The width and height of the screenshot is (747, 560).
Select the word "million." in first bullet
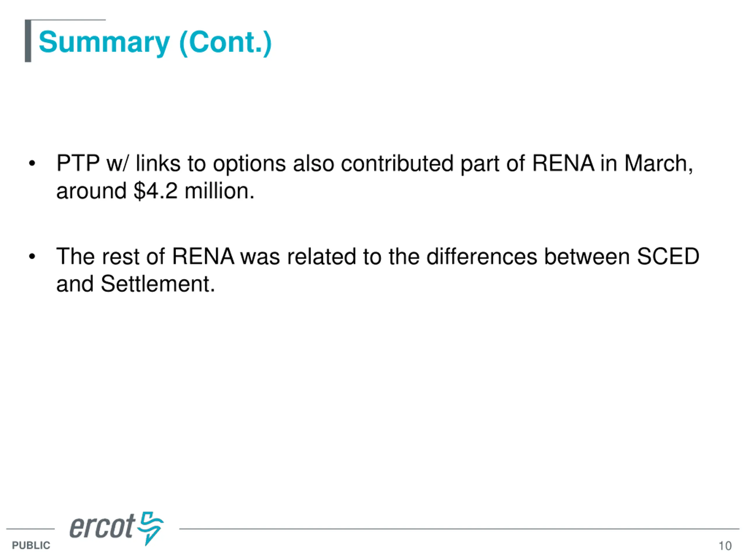click(x=219, y=191)
